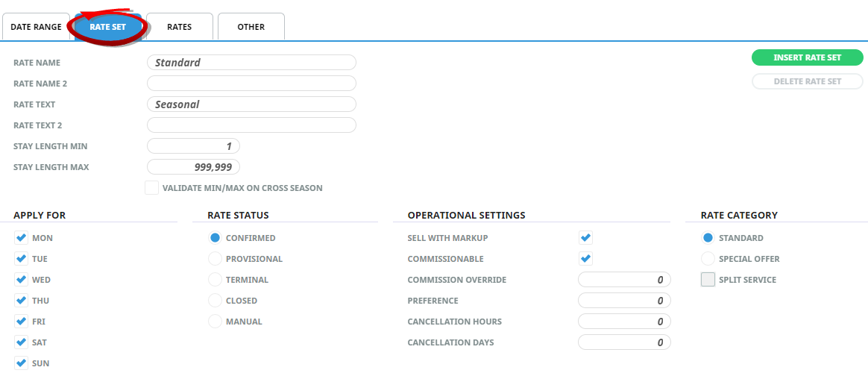Viewport: 868px width, 379px height.
Task: Toggle the Commissionable checkbox
Action: (x=586, y=259)
